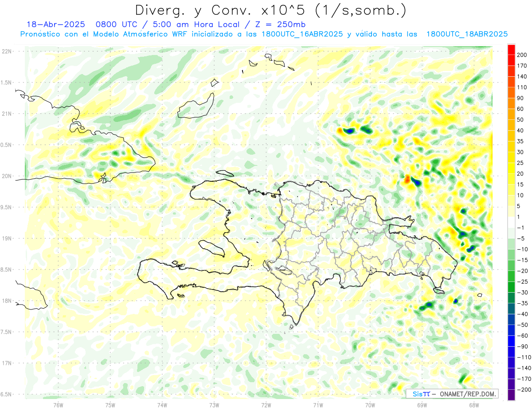Click colorbar value '-90'
The image size is (532, 411).
[522, 346]
